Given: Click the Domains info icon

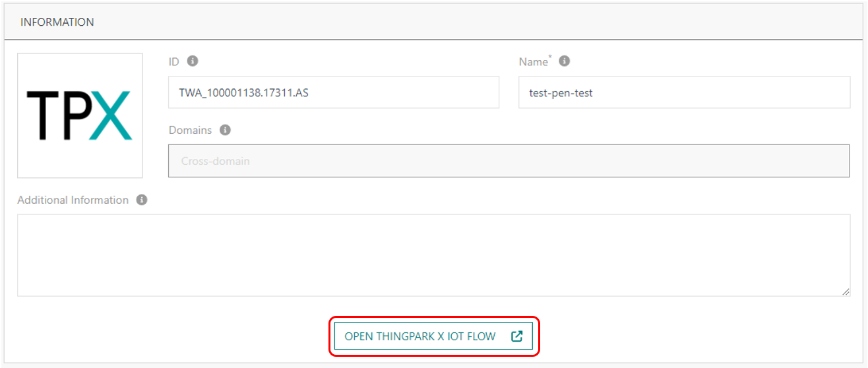Looking at the screenshot, I should click(x=225, y=130).
